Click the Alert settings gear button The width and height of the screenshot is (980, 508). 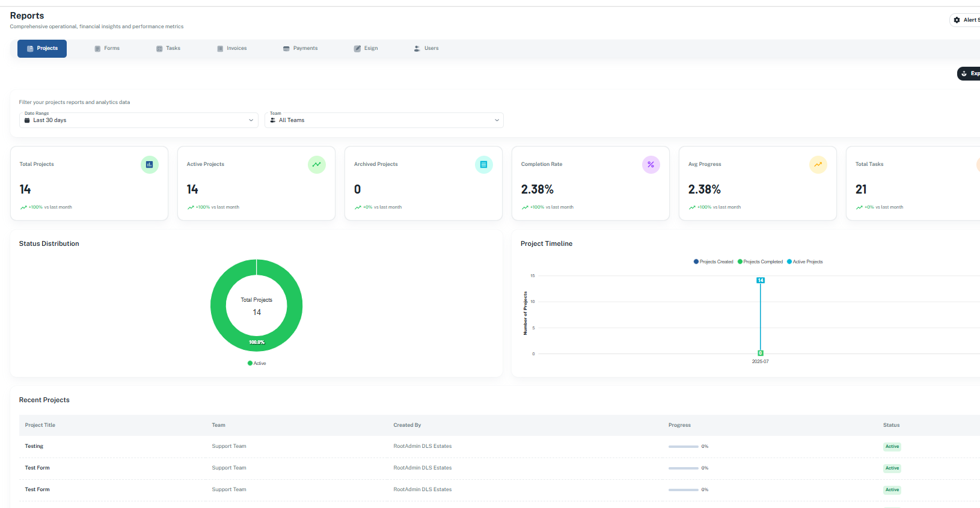point(966,20)
